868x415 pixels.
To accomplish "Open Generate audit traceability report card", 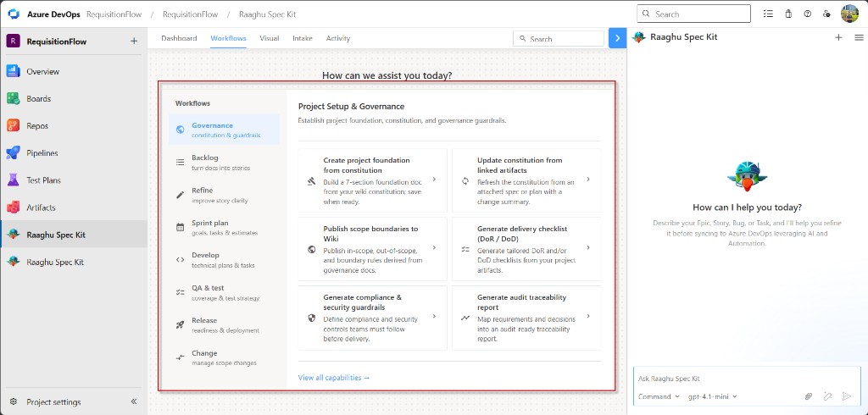I will (x=526, y=318).
